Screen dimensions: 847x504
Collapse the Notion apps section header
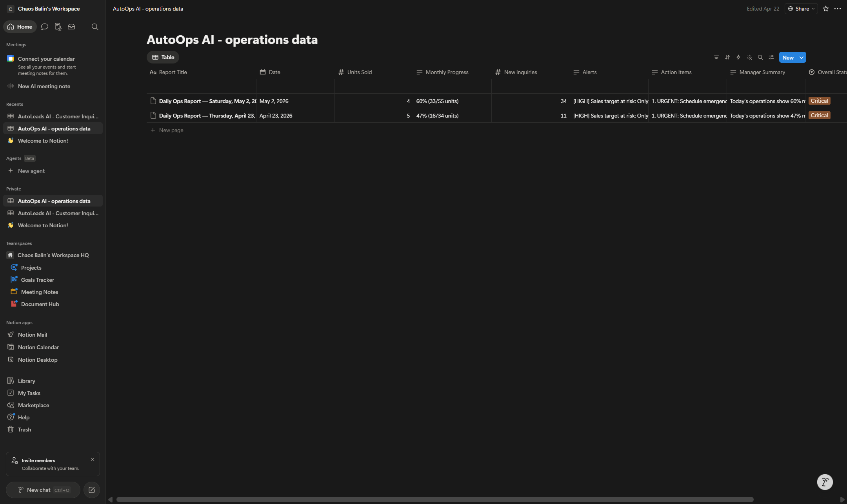[19, 323]
